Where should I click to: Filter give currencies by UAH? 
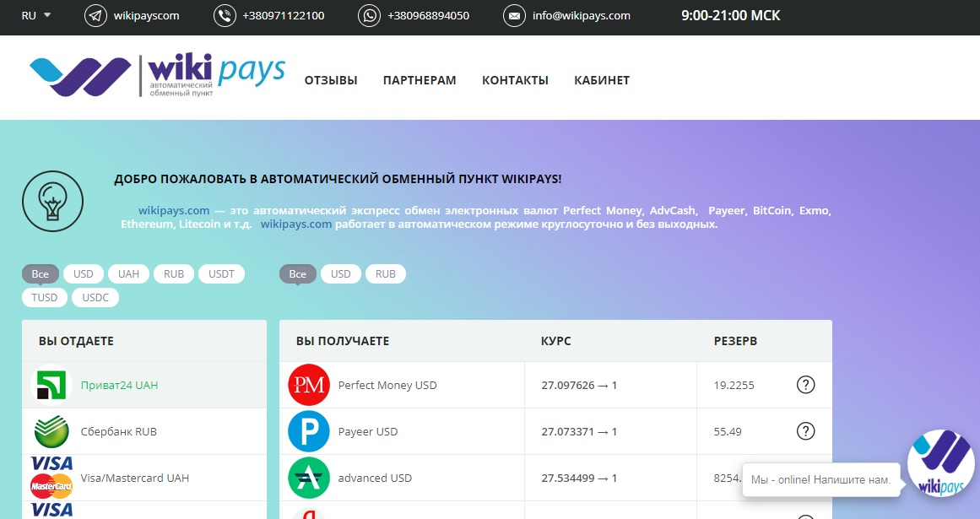(128, 274)
